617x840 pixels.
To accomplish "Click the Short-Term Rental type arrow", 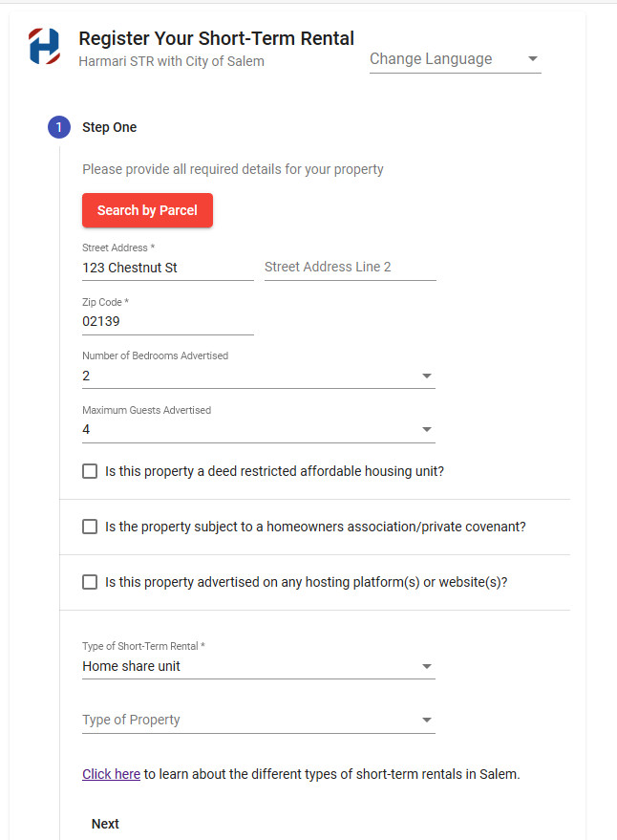I will (x=426, y=666).
